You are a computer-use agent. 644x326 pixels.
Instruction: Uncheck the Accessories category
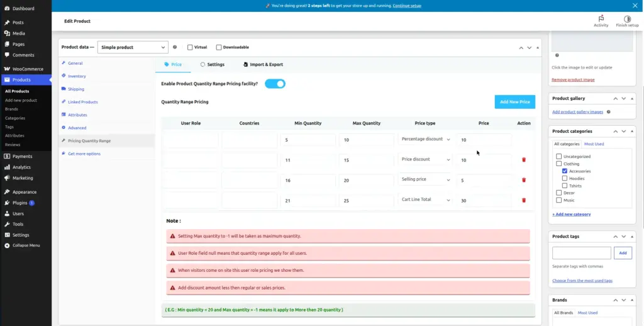[x=565, y=171]
